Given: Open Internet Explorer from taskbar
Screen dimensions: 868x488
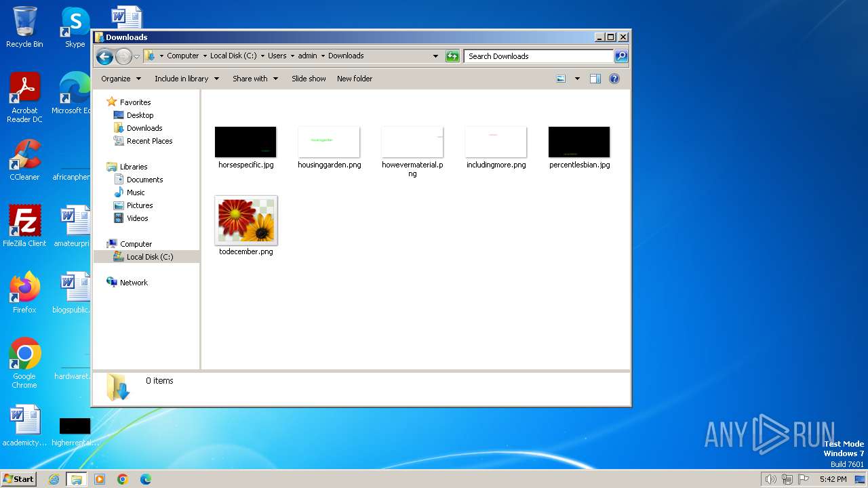Looking at the screenshot, I should click(x=54, y=479).
